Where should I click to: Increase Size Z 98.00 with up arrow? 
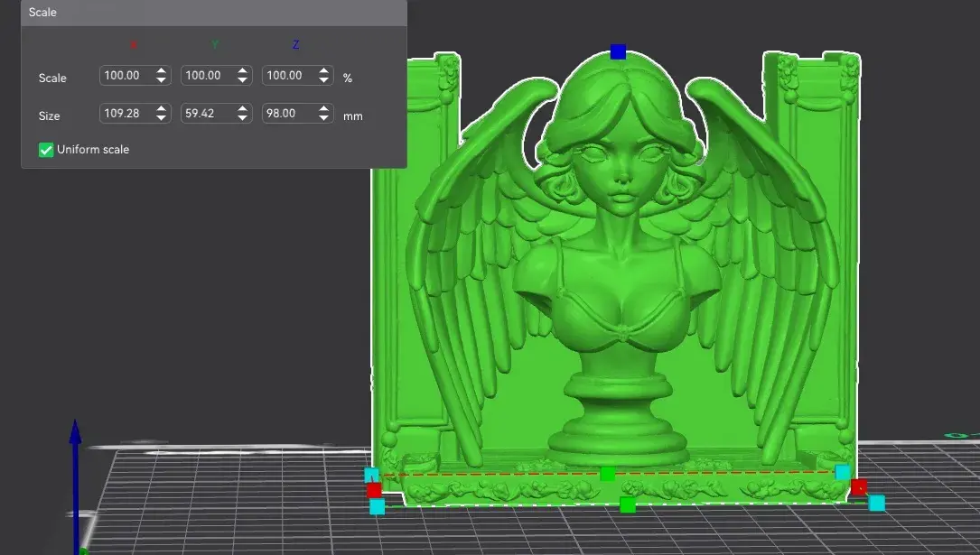tap(323, 108)
